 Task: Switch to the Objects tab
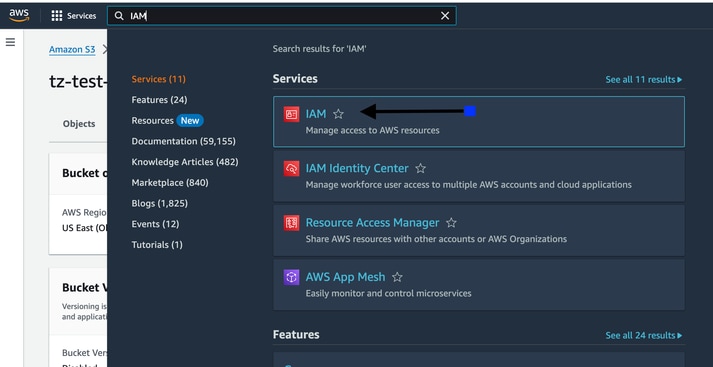click(79, 124)
